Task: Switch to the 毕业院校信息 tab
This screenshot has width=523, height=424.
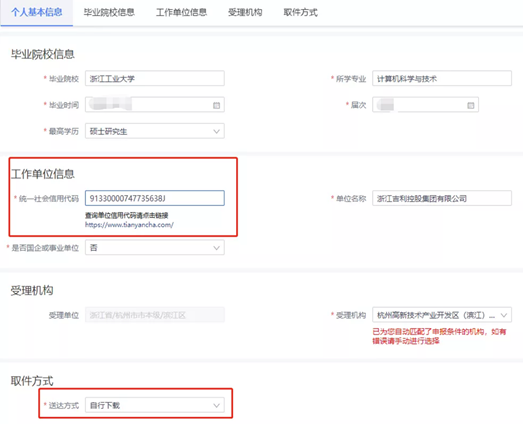Action: (109, 12)
